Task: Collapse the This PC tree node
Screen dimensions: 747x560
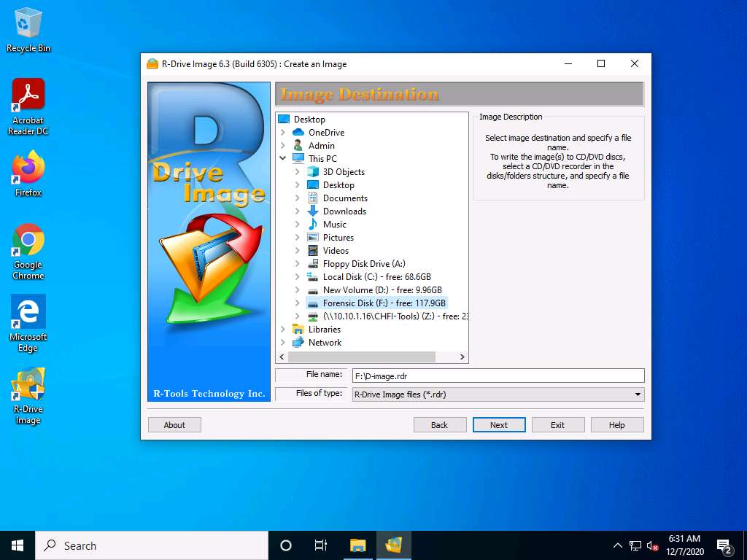Action: [283, 158]
